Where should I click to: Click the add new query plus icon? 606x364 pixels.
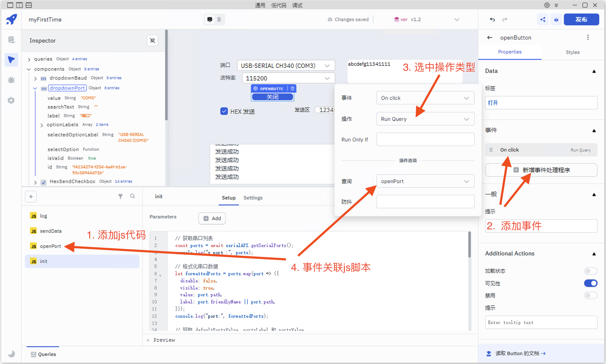(31, 197)
